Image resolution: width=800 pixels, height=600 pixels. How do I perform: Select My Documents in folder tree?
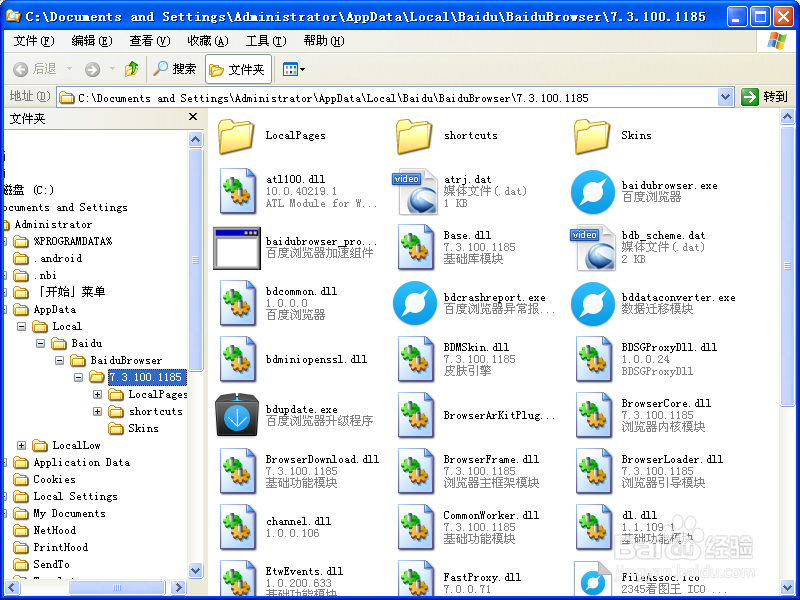click(69, 513)
